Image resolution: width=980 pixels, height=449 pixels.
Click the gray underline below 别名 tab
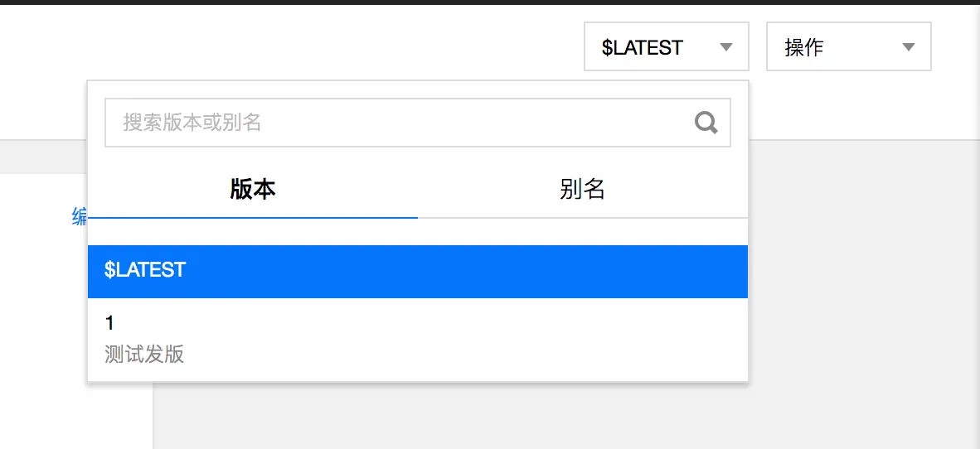click(x=583, y=218)
